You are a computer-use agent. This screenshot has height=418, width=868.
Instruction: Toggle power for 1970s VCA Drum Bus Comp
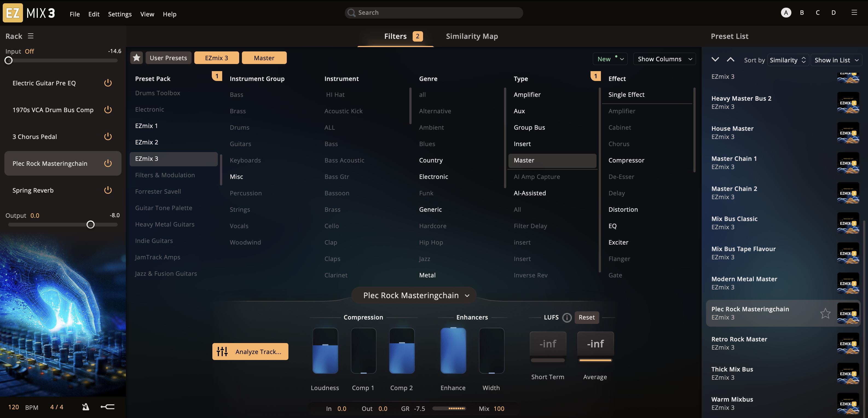(108, 110)
